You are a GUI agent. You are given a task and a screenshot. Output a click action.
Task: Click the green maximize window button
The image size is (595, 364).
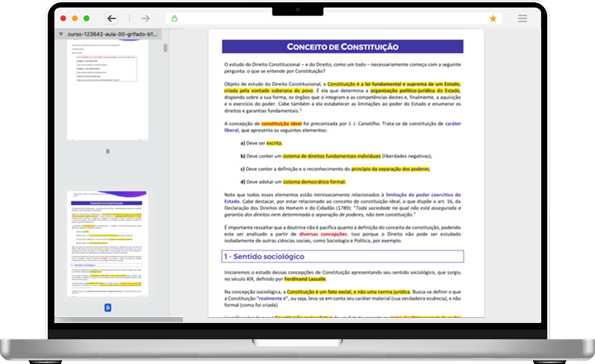(87, 19)
